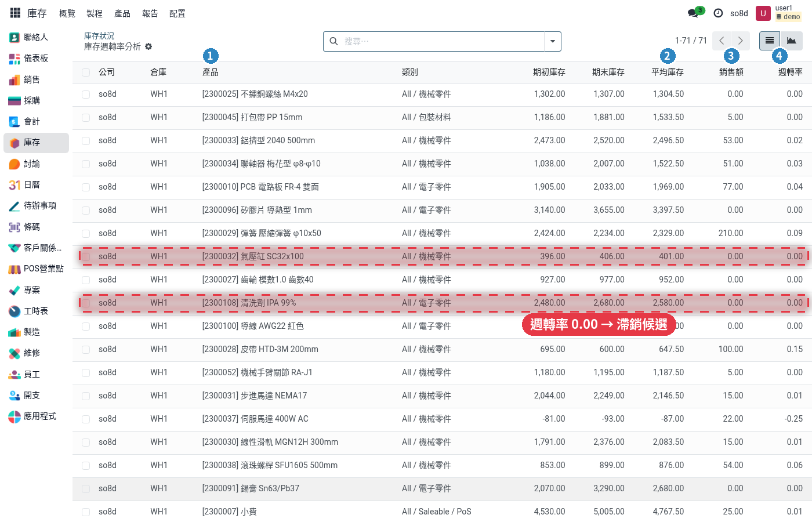Open row 錫膏 Sn63/Pb37
812x522 pixels.
(442, 489)
